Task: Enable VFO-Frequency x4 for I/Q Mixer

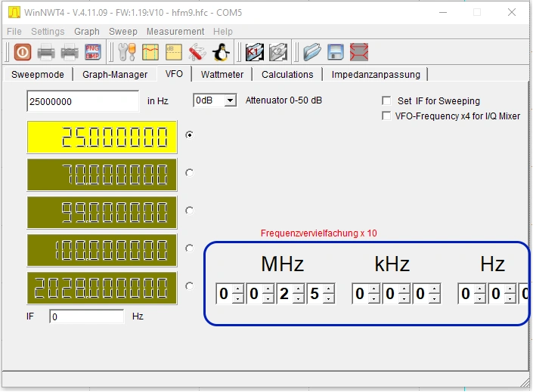Action: click(x=386, y=116)
